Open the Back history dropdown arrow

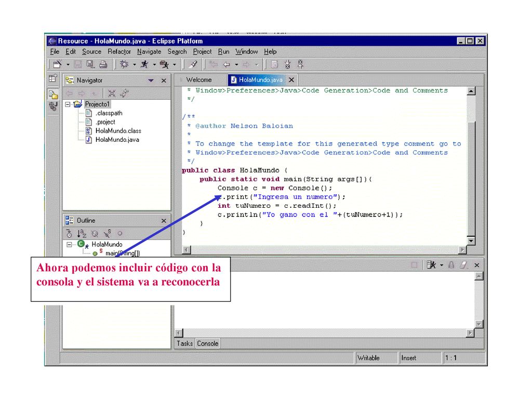pos(236,64)
